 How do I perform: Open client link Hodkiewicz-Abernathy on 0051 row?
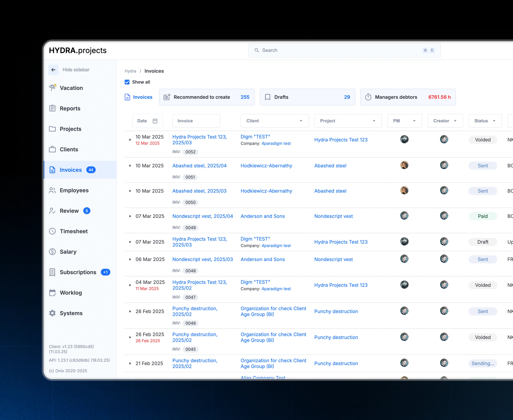pyautogui.click(x=266, y=166)
